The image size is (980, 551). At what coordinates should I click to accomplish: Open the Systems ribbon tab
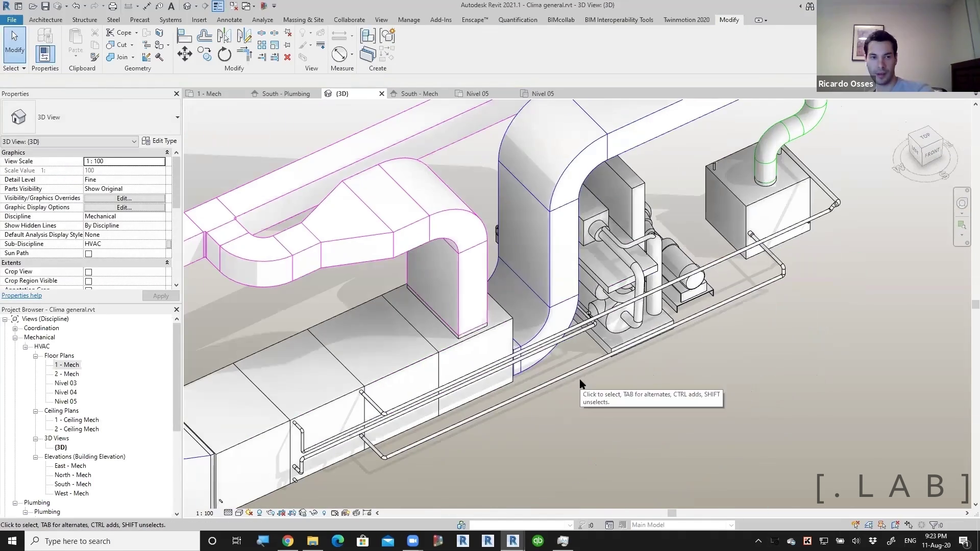[x=170, y=20]
